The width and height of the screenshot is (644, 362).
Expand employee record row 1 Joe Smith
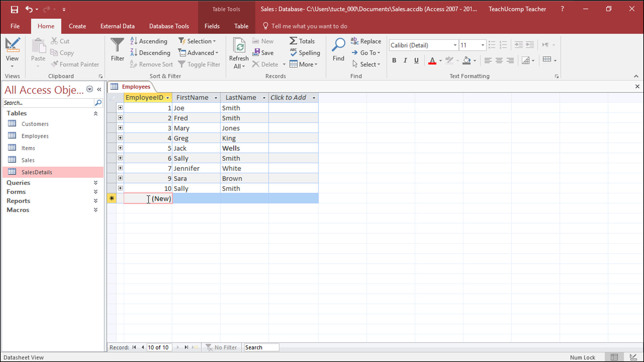pyautogui.click(x=119, y=108)
